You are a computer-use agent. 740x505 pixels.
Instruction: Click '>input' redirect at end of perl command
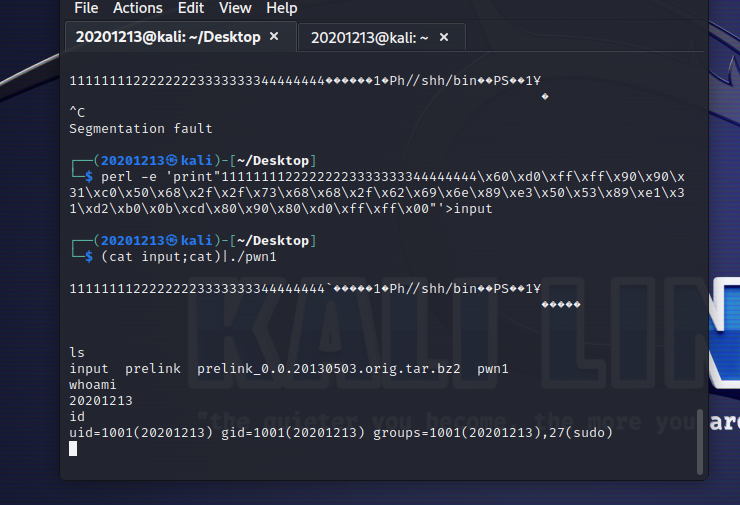pyautogui.click(x=469, y=209)
